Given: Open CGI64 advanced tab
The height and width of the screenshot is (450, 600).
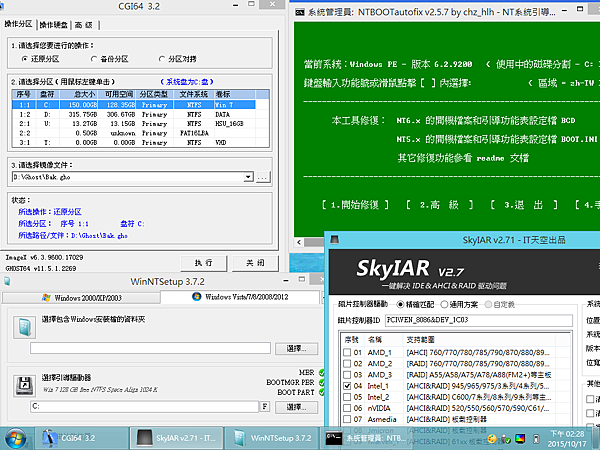Looking at the screenshot, I should pyautogui.click(x=84, y=24).
